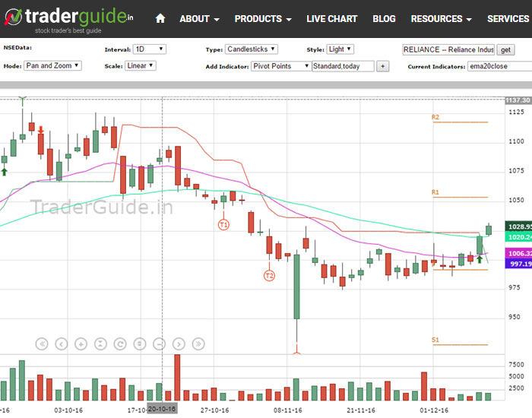Viewport: 532px width, 418px height.
Task: Open the SERVICES menu
Action: [509, 19]
